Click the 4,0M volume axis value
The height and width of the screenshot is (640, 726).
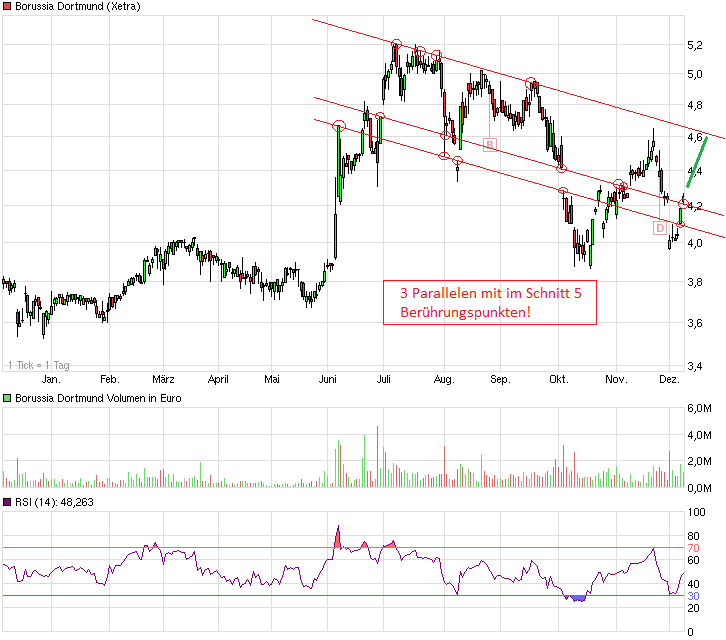pos(699,435)
